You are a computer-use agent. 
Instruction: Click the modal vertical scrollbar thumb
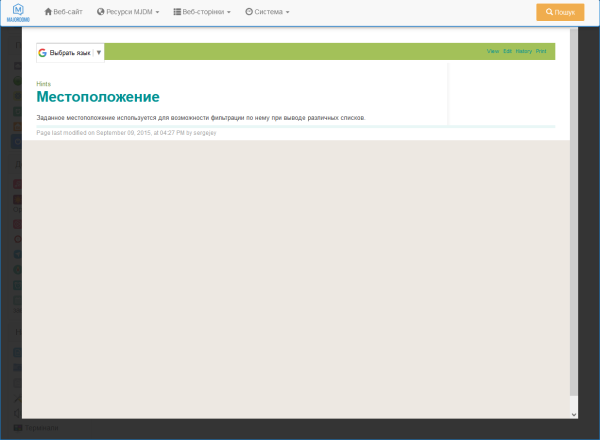click(x=574, y=212)
